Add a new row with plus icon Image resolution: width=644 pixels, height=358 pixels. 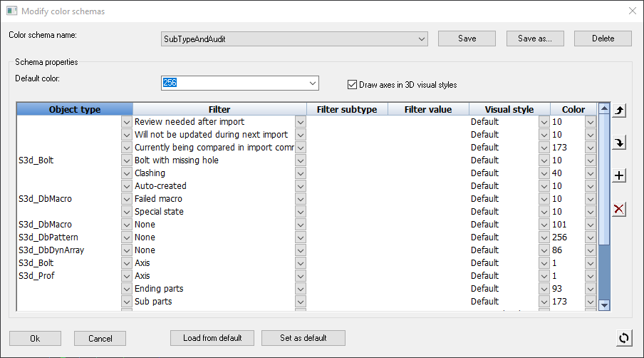click(619, 176)
